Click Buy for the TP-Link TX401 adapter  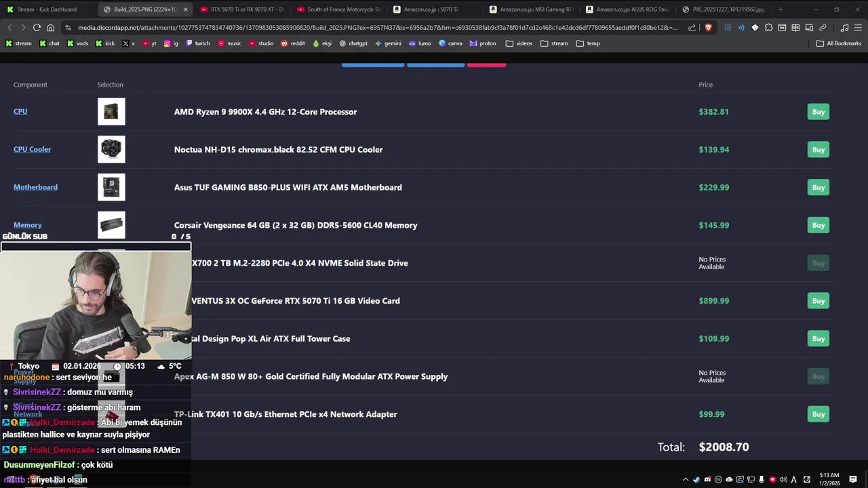click(x=818, y=414)
